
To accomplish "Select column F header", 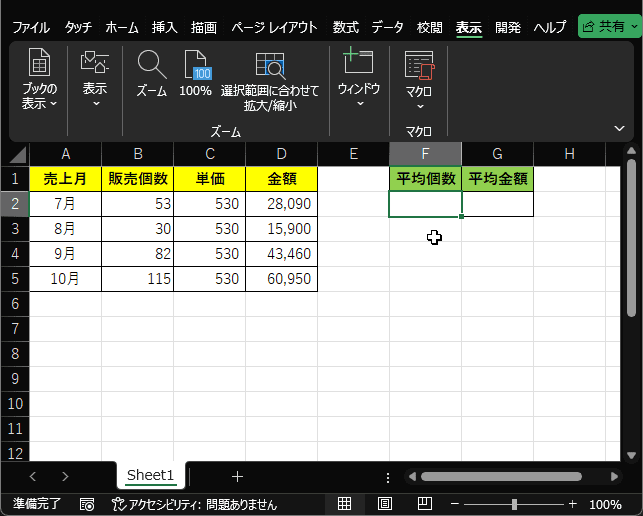I will coord(425,154).
